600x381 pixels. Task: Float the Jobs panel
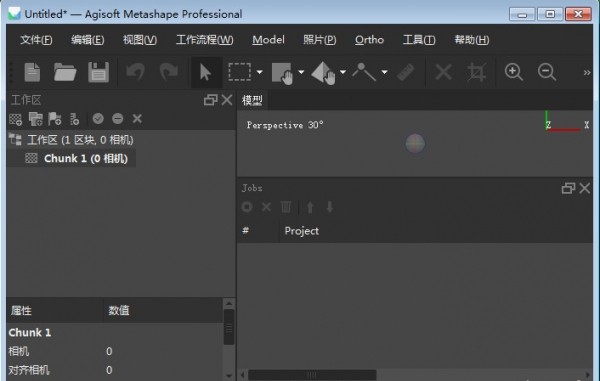[568, 188]
